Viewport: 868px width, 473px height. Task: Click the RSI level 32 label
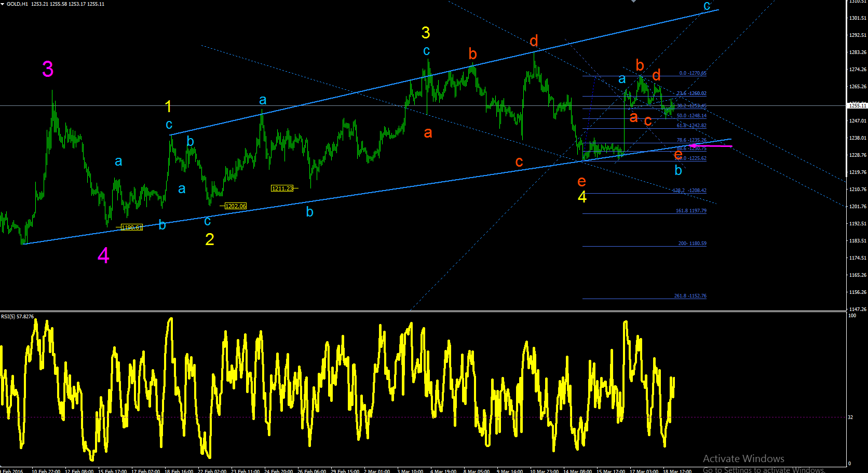coord(850,417)
